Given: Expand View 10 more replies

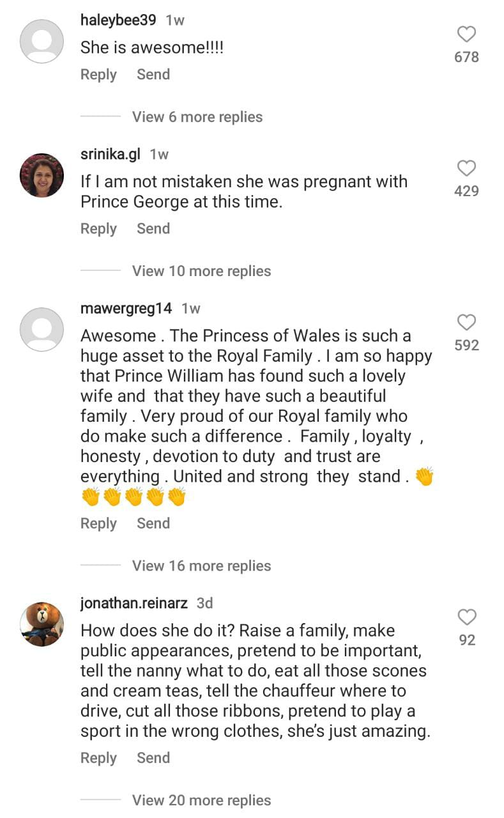Looking at the screenshot, I should coord(201,271).
